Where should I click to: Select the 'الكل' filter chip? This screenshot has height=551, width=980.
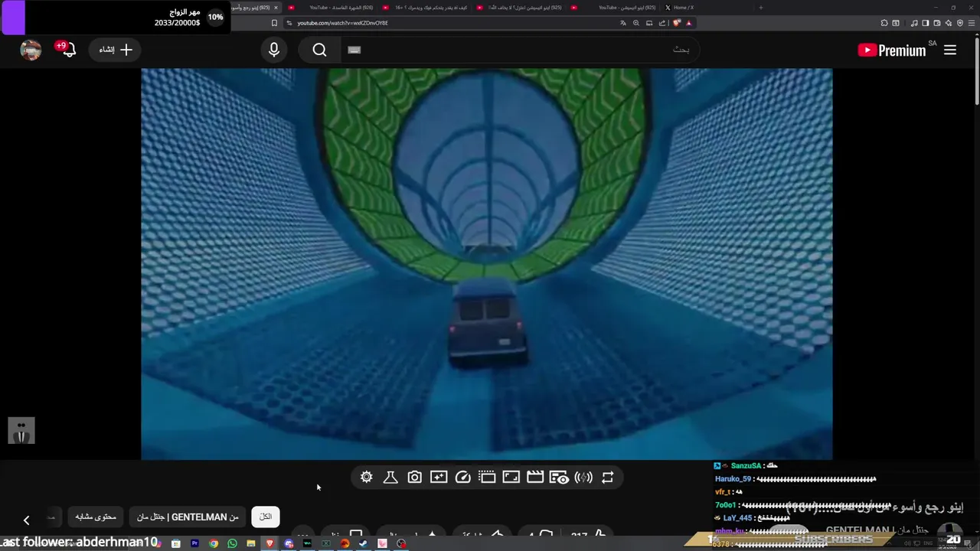pos(266,517)
